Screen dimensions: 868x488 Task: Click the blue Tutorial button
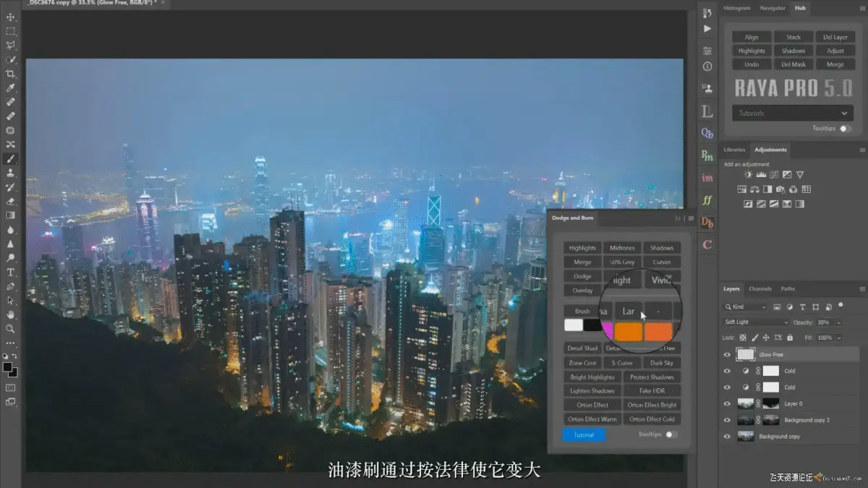[584, 435]
